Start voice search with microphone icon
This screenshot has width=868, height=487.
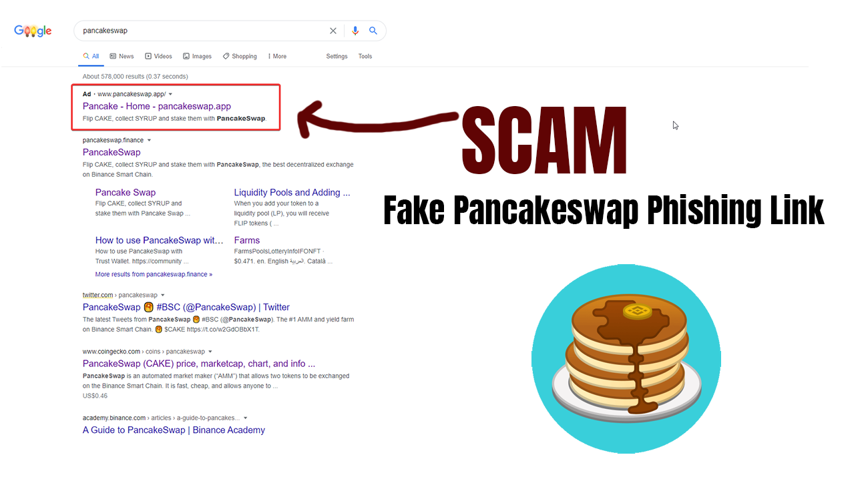[x=355, y=31]
